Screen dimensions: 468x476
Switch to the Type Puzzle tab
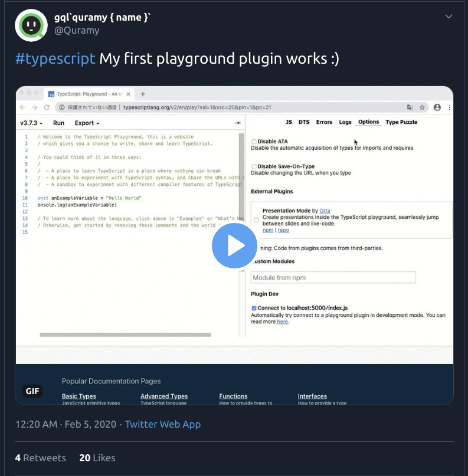click(x=401, y=122)
